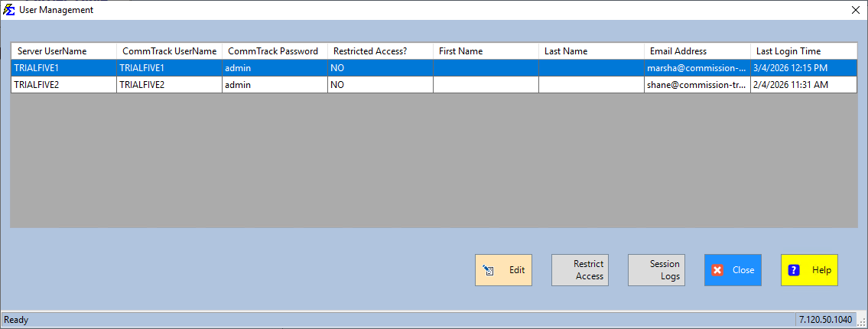Click the User Management title bar app icon
This screenshot has width=868, height=329.
pos(9,10)
